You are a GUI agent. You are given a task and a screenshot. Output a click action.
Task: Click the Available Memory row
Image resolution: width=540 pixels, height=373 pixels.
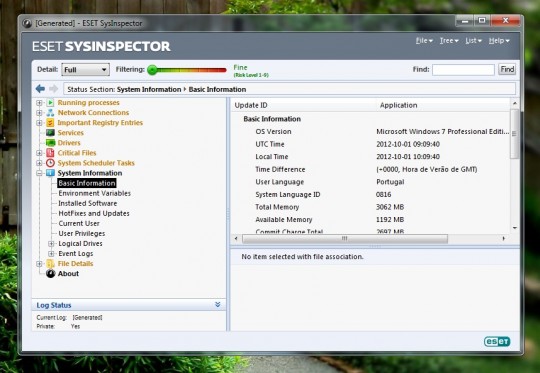tap(371, 219)
